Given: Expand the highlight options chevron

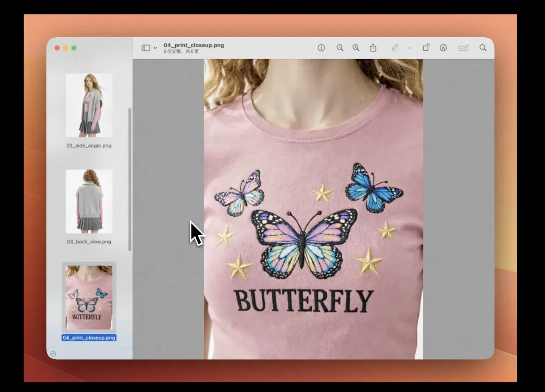Looking at the screenshot, I should point(409,48).
